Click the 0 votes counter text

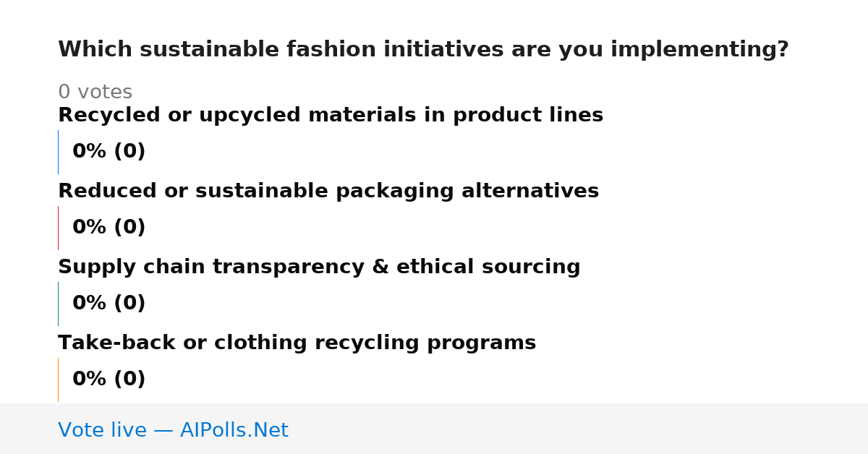(x=95, y=93)
